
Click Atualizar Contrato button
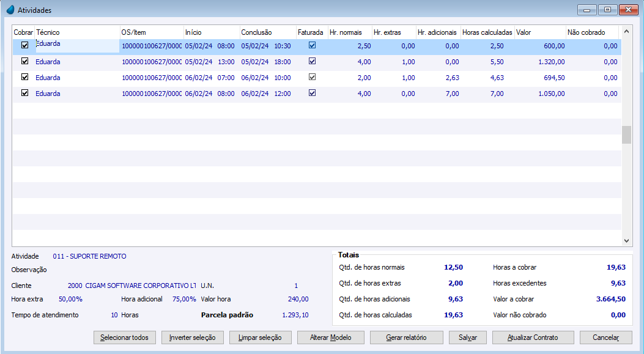(533, 337)
